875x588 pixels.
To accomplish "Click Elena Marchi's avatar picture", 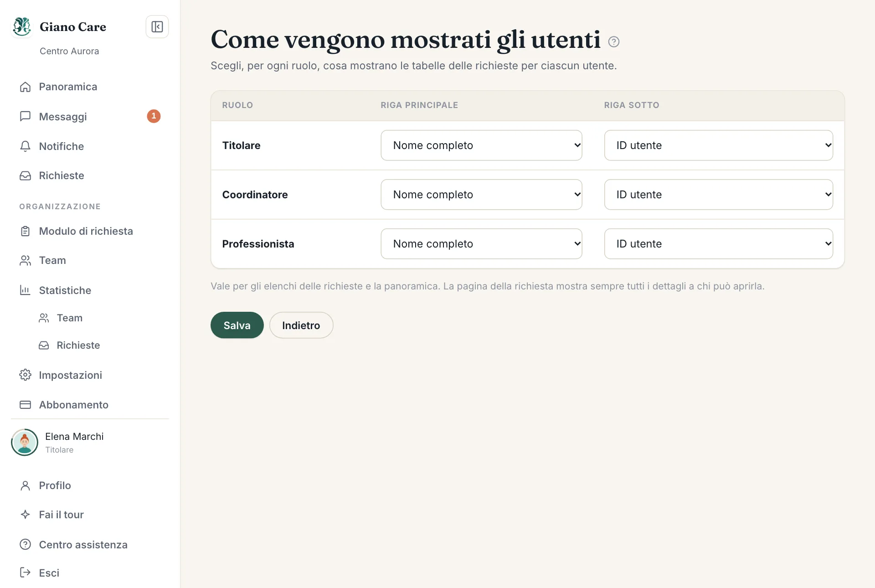I will point(25,442).
